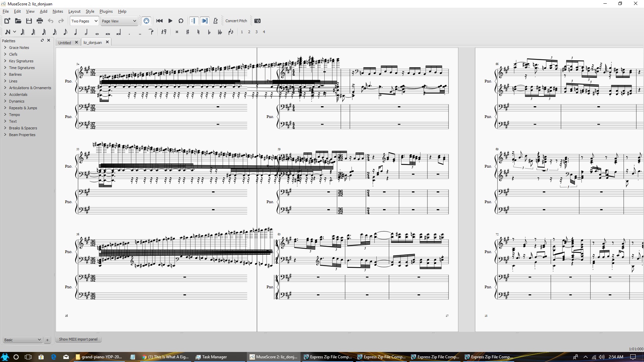
Task: Print the score
Action: pyautogui.click(x=40, y=21)
